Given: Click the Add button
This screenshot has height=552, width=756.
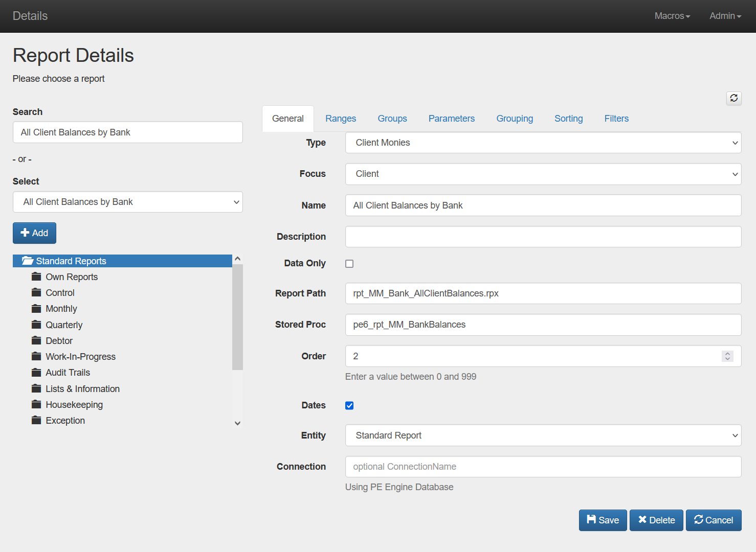Looking at the screenshot, I should click(x=34, y=233).
